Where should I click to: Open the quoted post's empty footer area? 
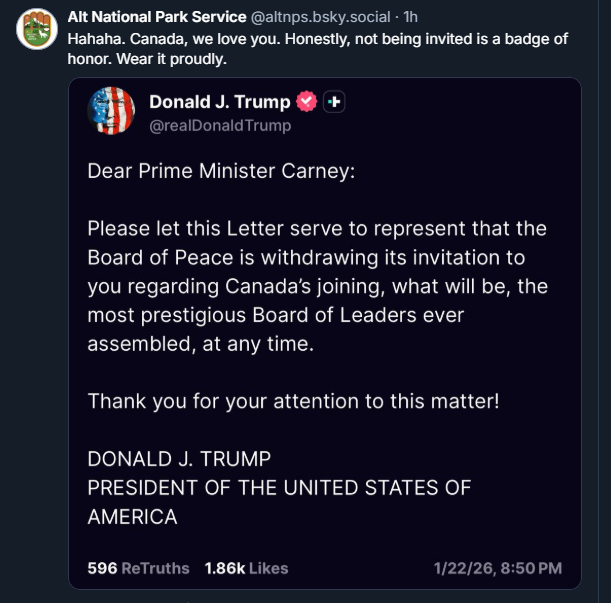[360, 568]
